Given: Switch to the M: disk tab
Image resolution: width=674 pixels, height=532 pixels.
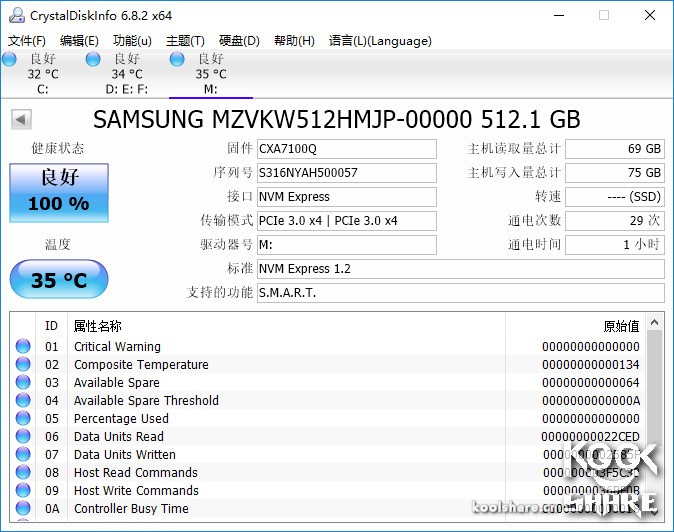Looking at the screenshot, I should coord(211,73).
